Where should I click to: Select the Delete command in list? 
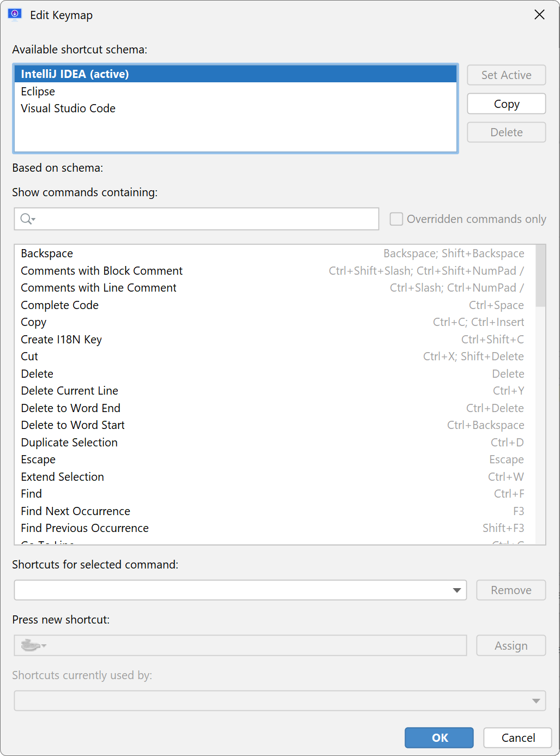[x=275, y=374]
